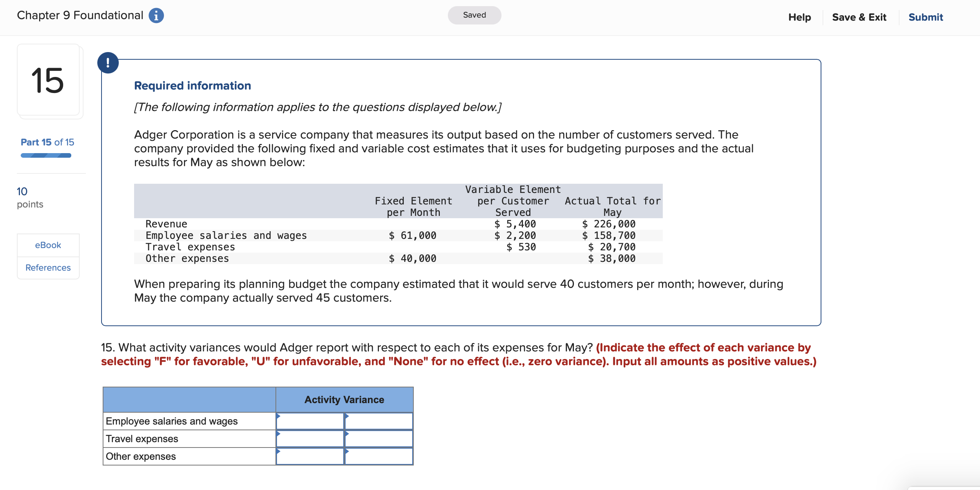This screenshot has height=490, width=980.
Task: Open the eBook resource
Action: pyautogui.click(x=48, y=245)
